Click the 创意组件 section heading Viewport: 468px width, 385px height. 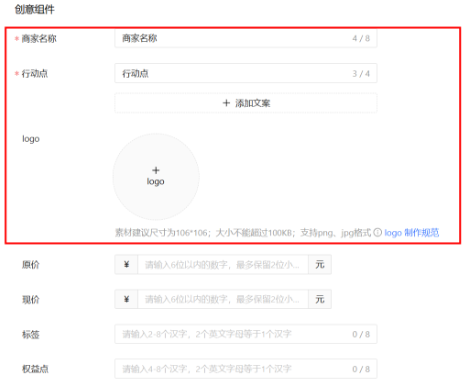(34, 9)
